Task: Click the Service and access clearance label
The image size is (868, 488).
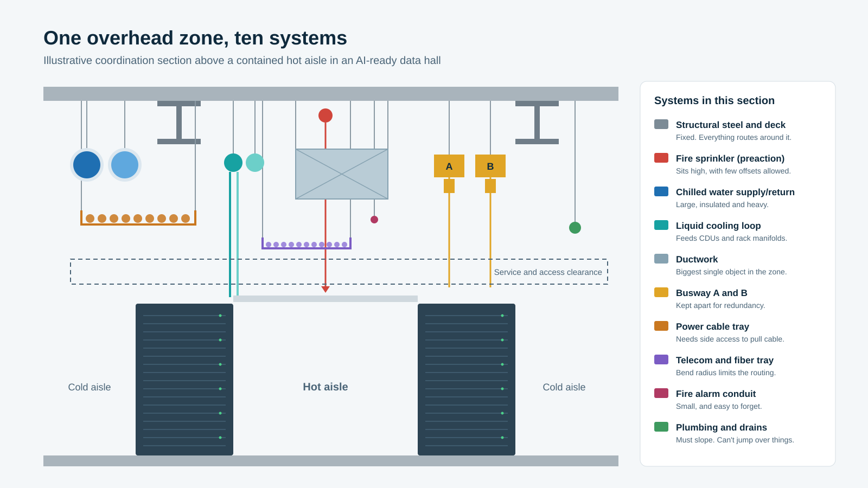Action: pyautogui.click(x=548, y=272)
